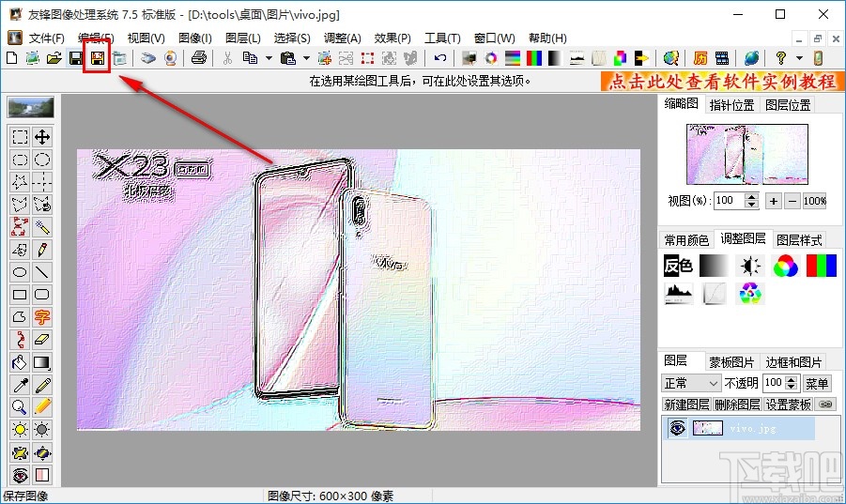Image resolution: width=846 pixels, height=504 pixels.
Task: Select the red-eye removal tool
Action: (x=20, y=475)
